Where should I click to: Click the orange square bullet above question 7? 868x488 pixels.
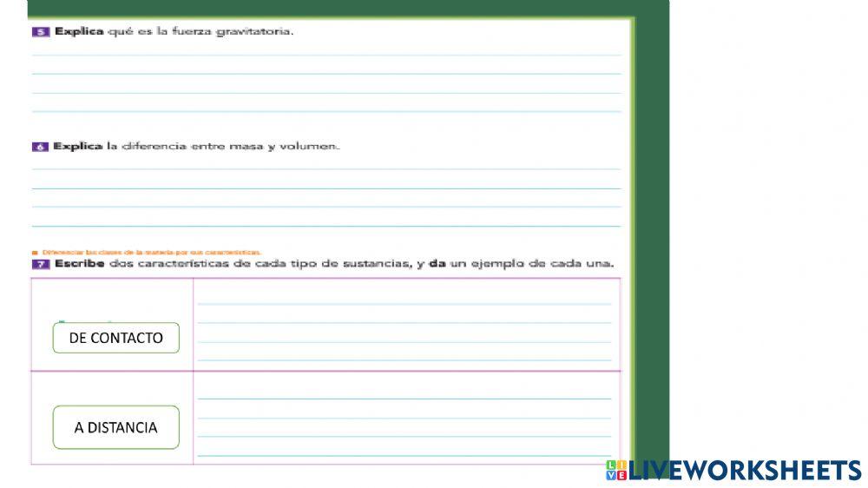point(34,253)
